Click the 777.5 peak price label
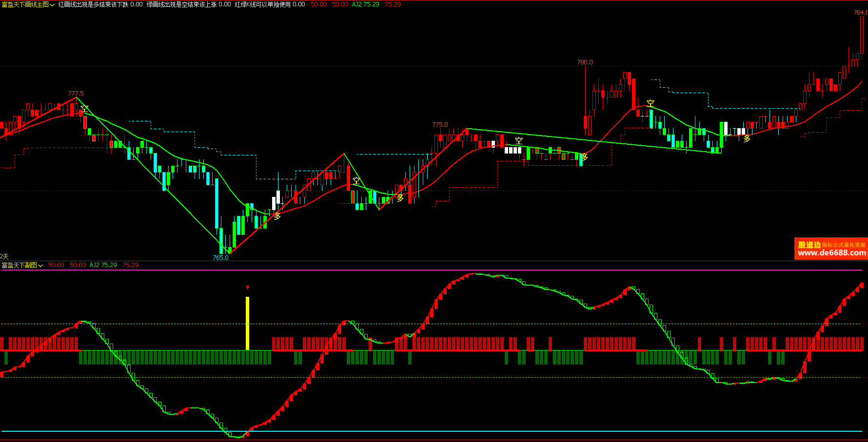The width and height of the screenshot is (868, 442). pos(76,94)
